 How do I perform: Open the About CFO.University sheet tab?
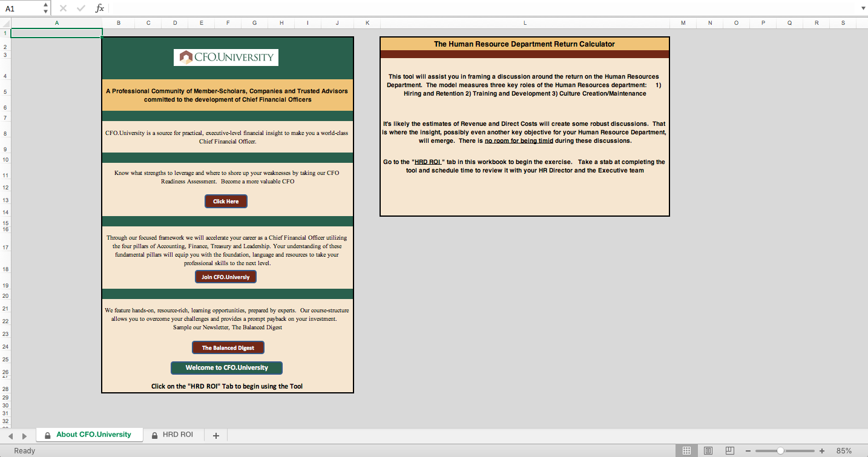coord(89,435)
